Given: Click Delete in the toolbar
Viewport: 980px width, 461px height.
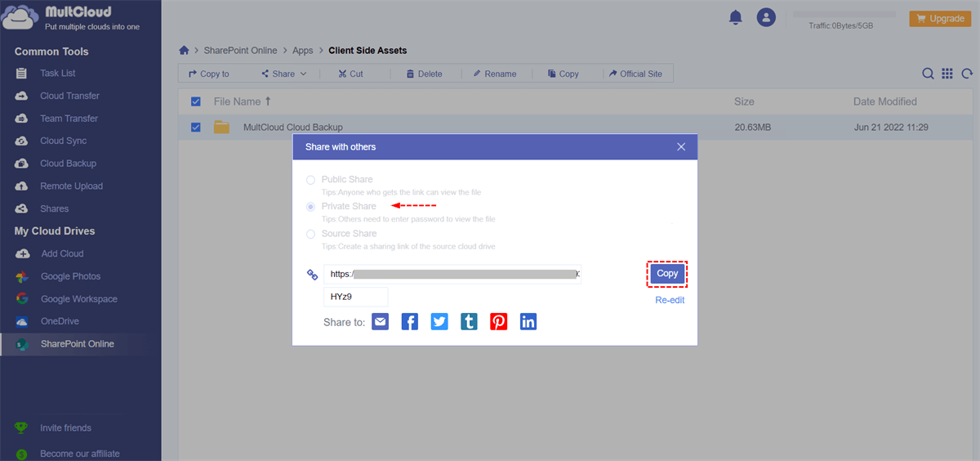Looking at the screenshot, I should (x=423, y=74).
